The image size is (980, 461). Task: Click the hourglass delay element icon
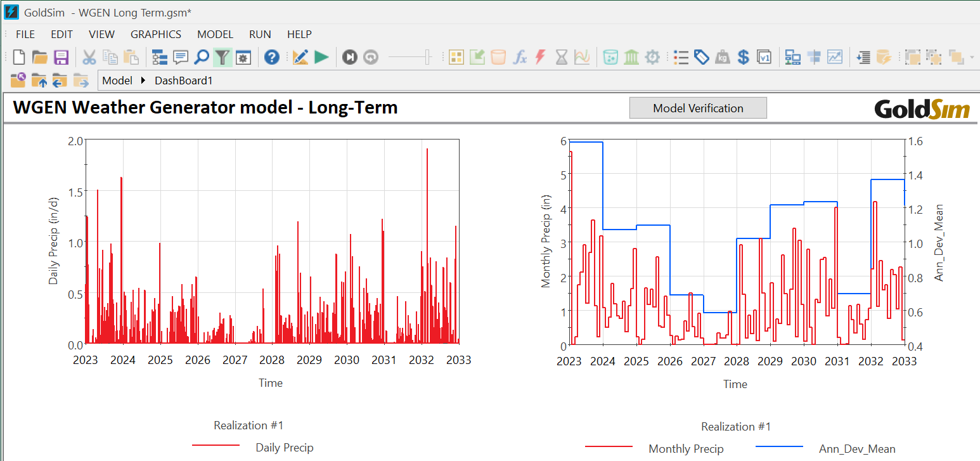tap(562, 57)
